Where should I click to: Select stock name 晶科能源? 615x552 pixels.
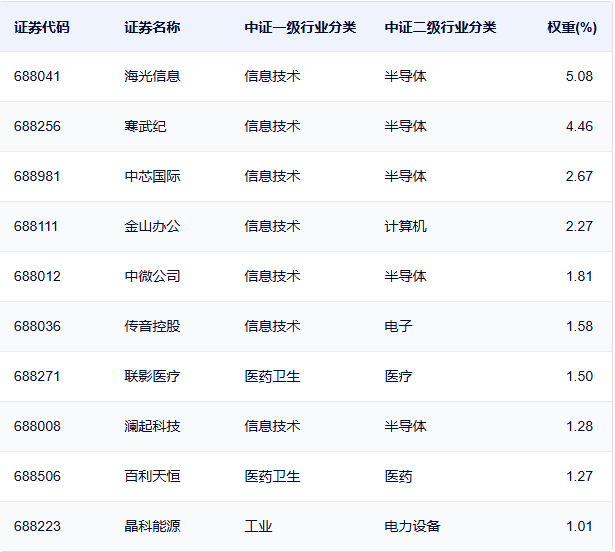(x=152, y=526)
